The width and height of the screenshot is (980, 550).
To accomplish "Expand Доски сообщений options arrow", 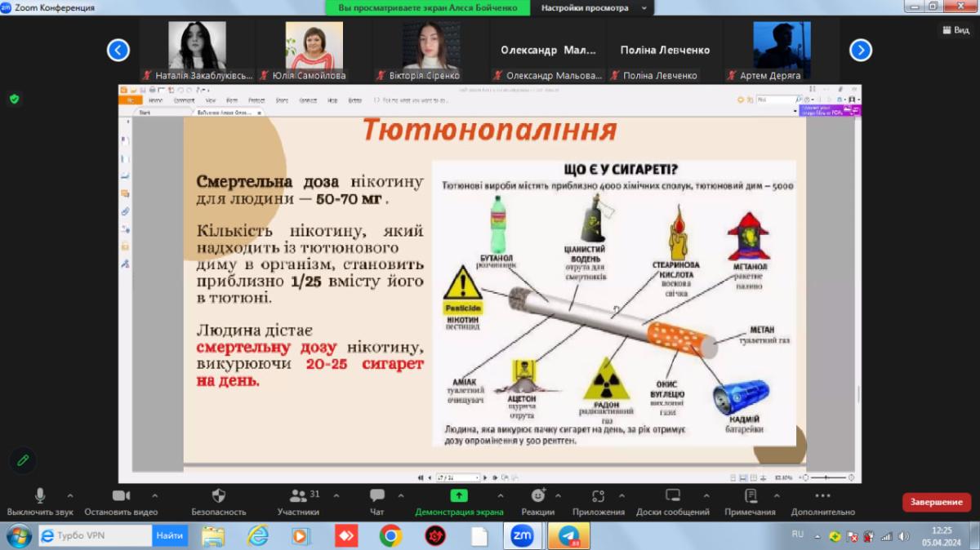I will pos(706,495).
